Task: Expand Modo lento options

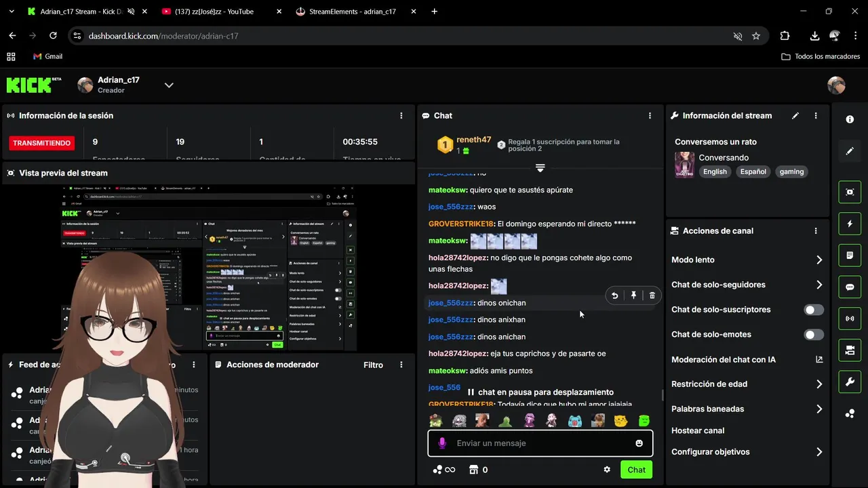Action: [x=819, y=260]
